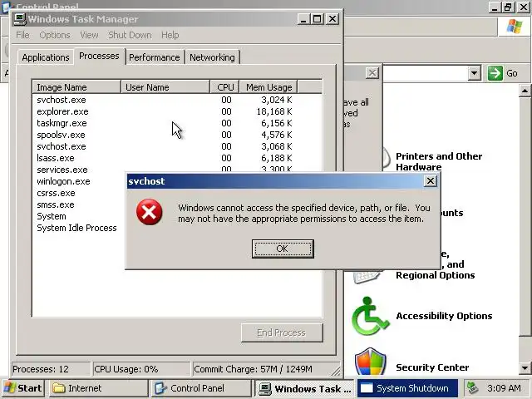532x399 pixels.
Task: Open the Options menu in Task Manager
Action: (x=55, y=35)
